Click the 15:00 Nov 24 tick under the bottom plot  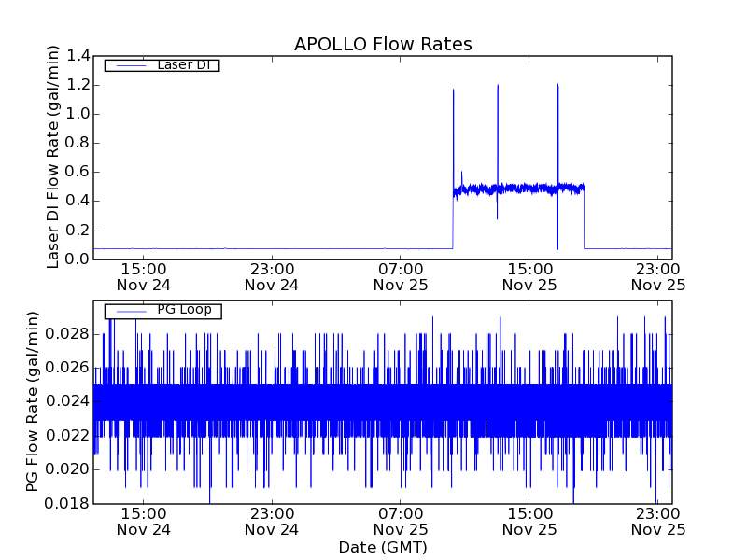pyautogui.click(x=143, y=521)
